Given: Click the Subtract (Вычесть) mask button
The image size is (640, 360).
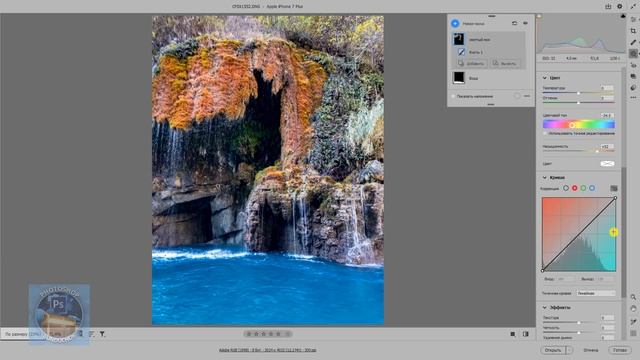Looking at the screenshot, I should coord(505,63).
